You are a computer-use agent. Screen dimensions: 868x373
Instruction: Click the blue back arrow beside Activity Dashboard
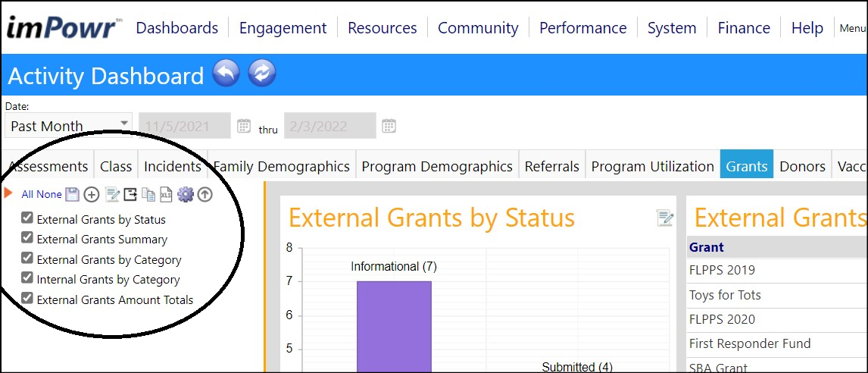(x=226, y=74)
